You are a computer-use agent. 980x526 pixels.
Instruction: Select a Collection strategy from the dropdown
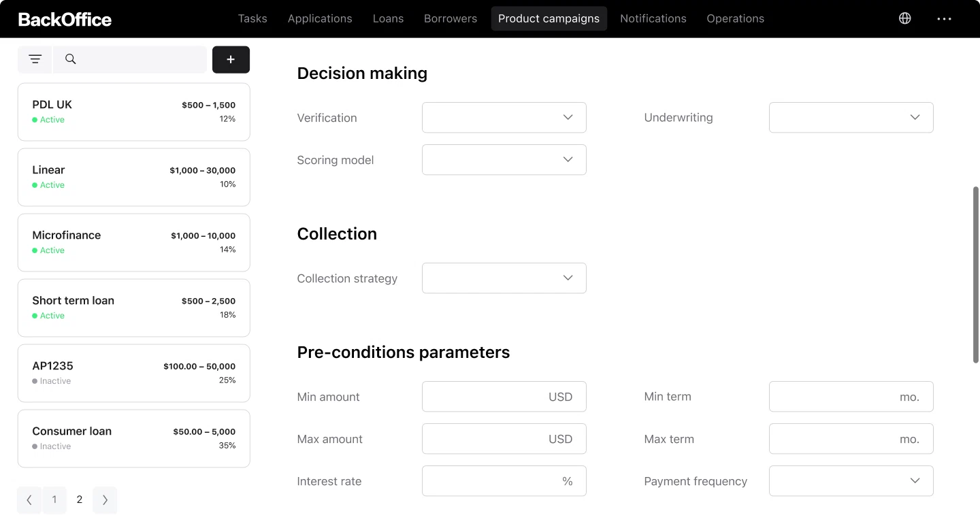tap(504, 278)
